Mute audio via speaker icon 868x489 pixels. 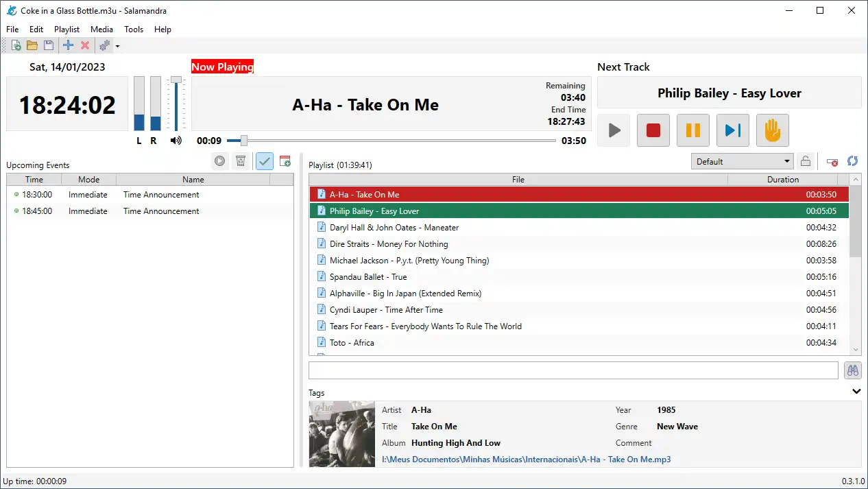[176, 141]
